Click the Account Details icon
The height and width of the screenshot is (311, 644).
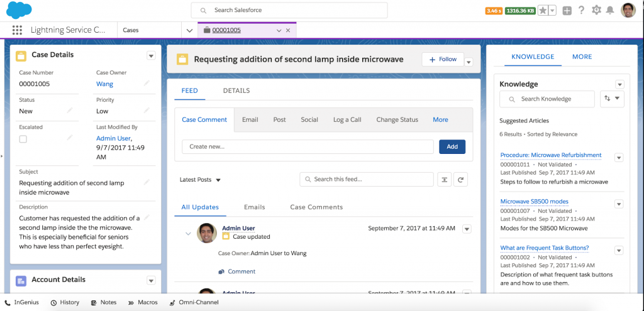21,281
